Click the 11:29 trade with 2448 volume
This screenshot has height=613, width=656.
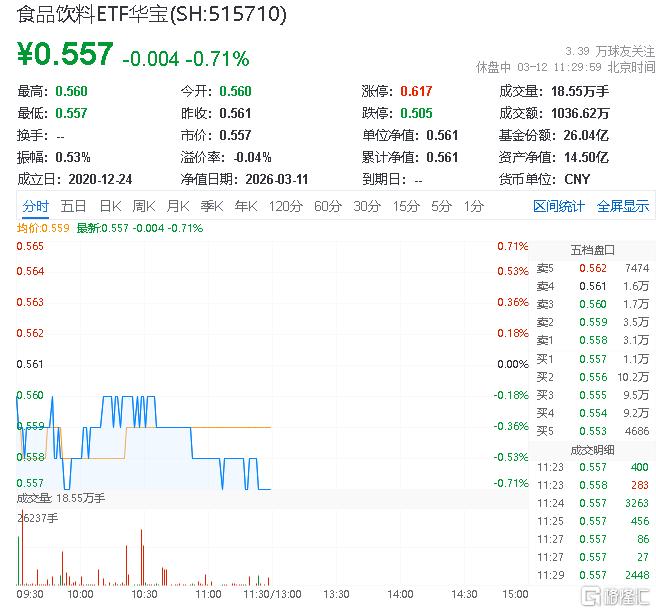[x=593, y=575]
